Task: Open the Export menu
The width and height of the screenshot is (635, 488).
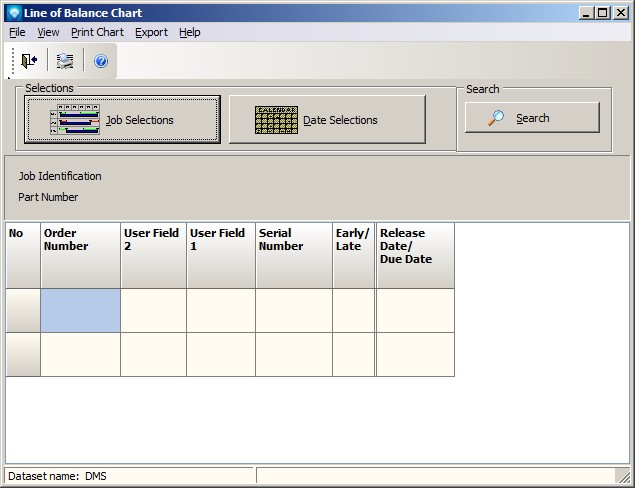Action: click(151, 32)
